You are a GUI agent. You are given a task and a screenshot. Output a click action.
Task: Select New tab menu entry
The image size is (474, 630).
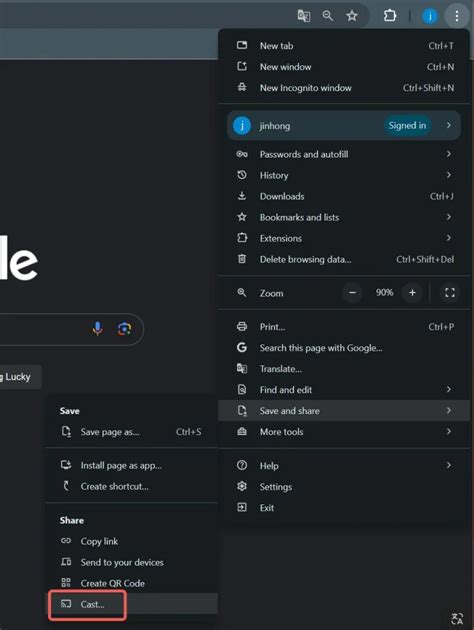click(344, 46)
